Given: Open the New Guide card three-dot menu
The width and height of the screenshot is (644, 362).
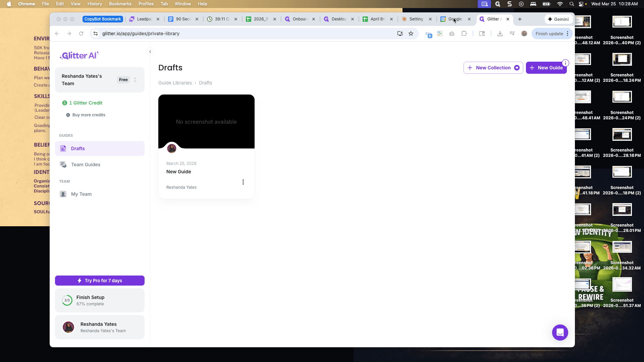Looking at the screenshot, I should click(x=243, y=182).
